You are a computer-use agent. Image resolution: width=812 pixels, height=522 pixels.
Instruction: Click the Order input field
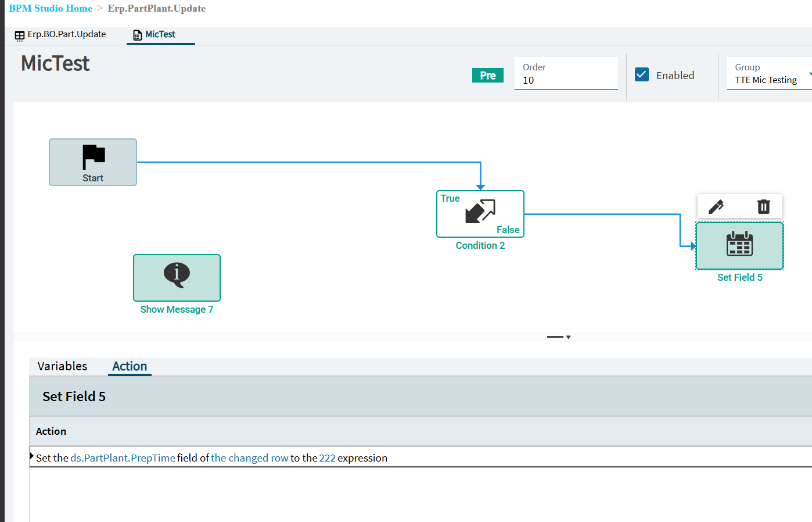point(566,73)
